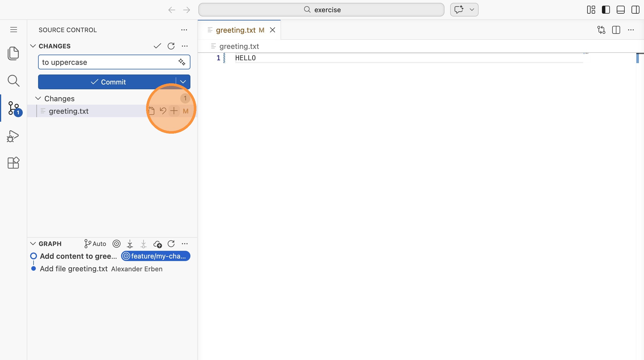This screenshot has width=644, height=360.
Task: Collapse the GRAPH section
Action: [x=33, y=244]
